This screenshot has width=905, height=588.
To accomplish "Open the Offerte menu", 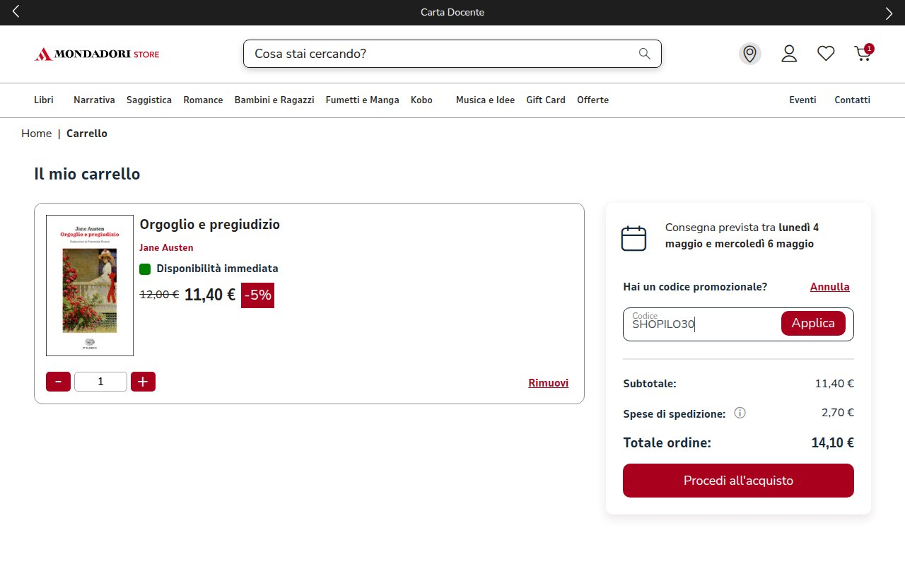I will (x=592, y=100).
